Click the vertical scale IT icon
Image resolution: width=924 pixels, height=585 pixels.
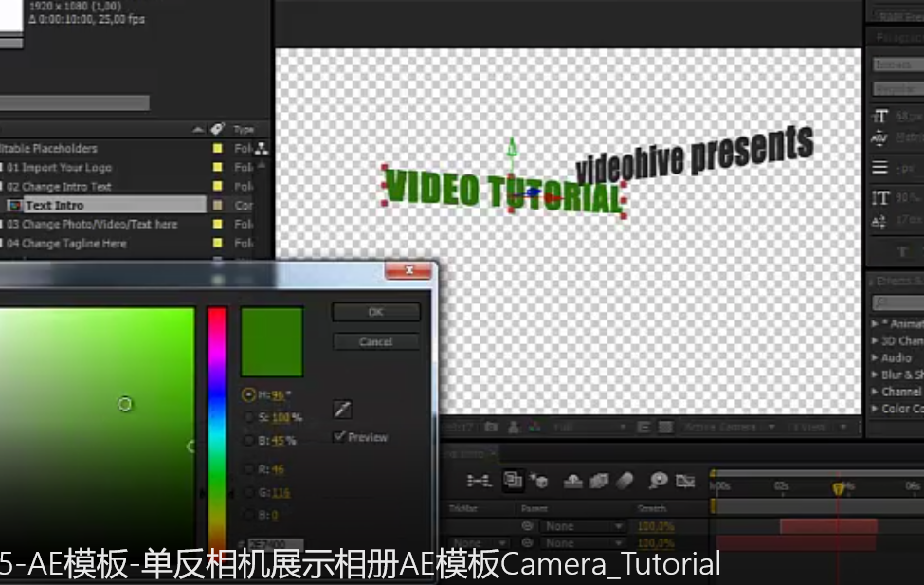[x=879, y=198]
